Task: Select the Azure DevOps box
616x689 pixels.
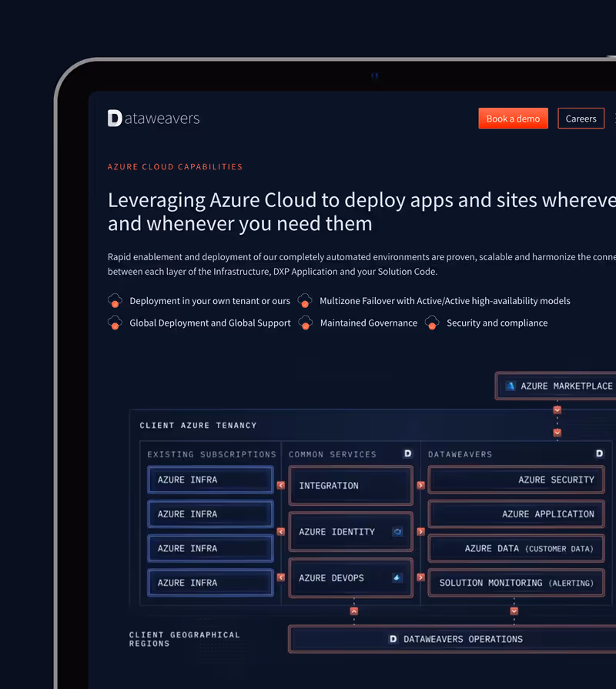Action: tap(350, 578)
